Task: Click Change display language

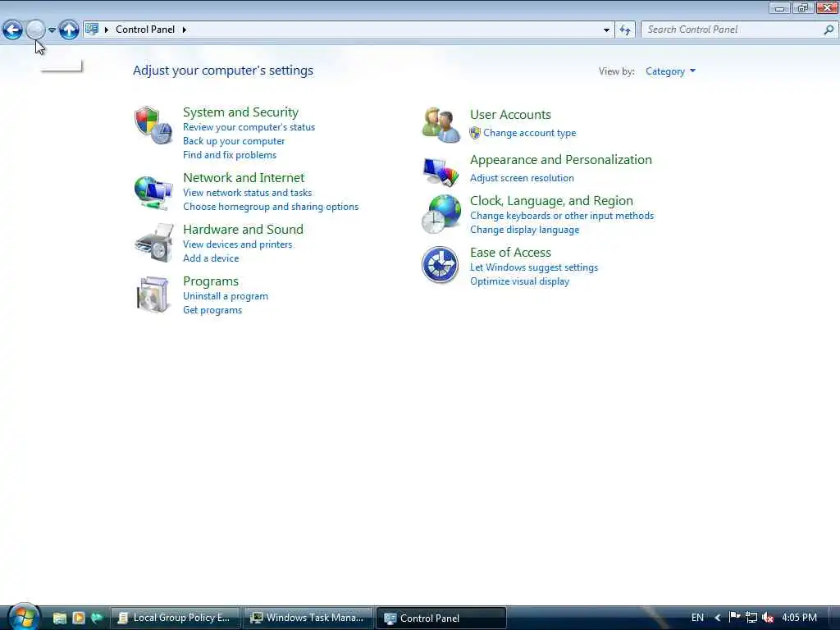Action: 524,230
